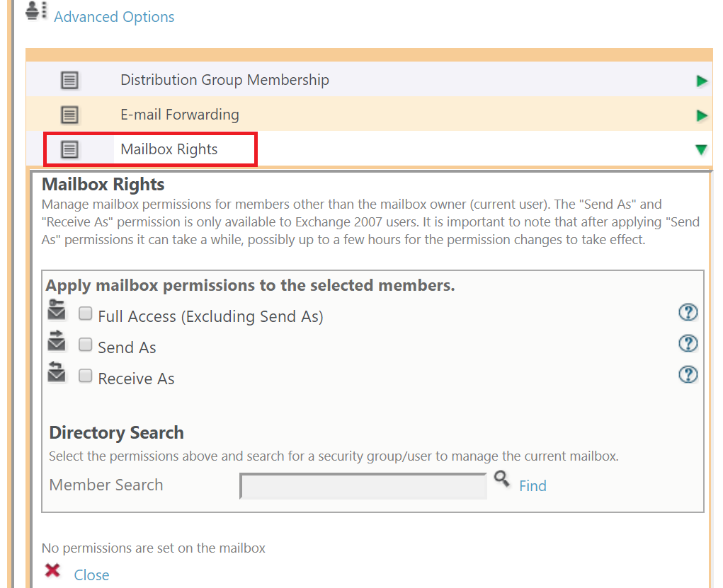Image resolution: width=723 pixels, height=588 pixels.
Task: Click into the Member Search field
Action: (x=363, y=486)
